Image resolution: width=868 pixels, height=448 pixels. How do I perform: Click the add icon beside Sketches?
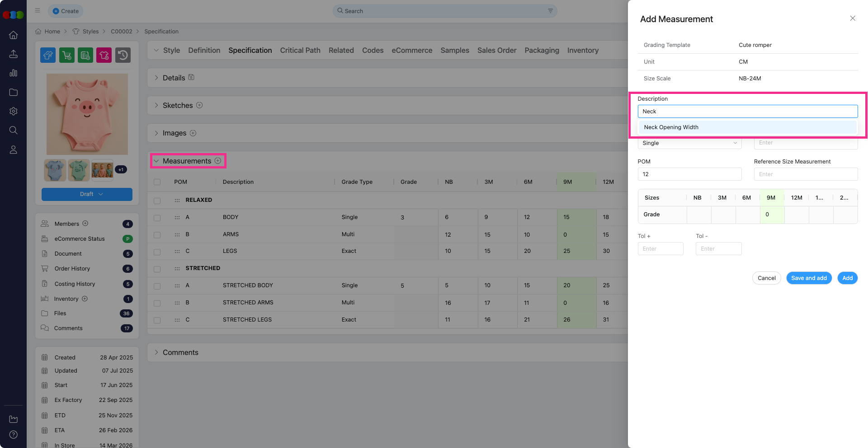point(199,105)
